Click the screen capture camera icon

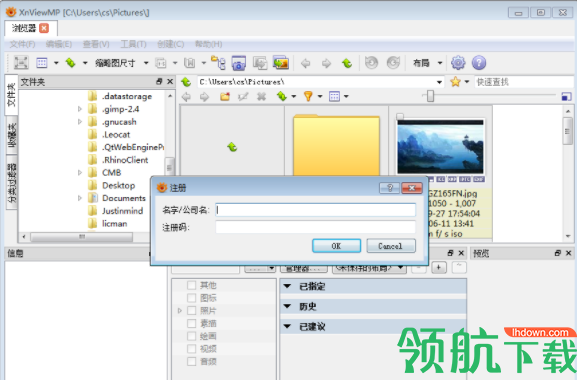238,63
